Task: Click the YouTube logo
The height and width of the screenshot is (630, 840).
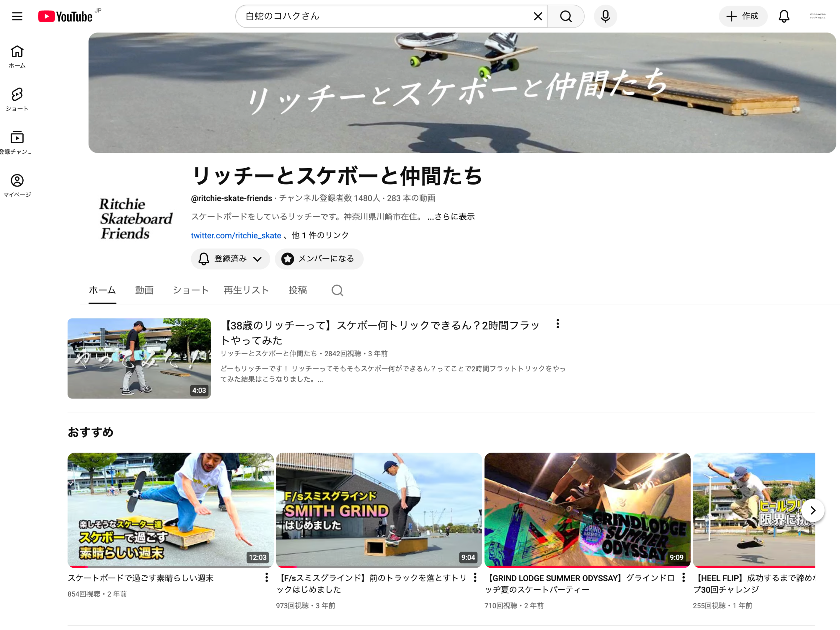Action: (65, 16)
